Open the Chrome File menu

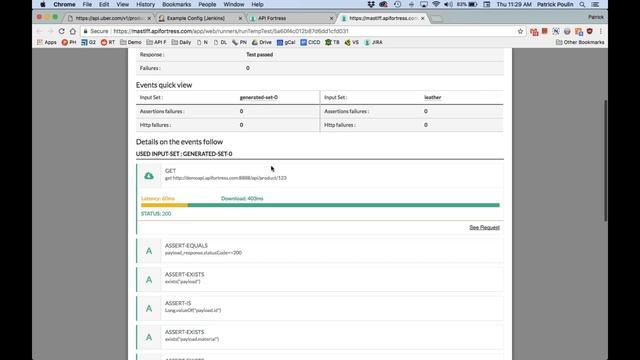point(87,4)
